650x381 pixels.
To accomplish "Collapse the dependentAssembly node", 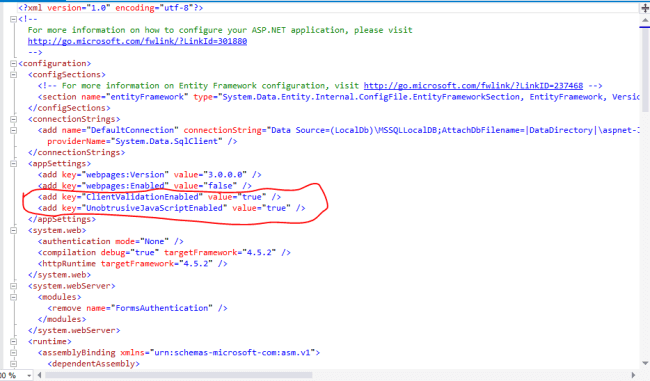I will tap(13, 364).
